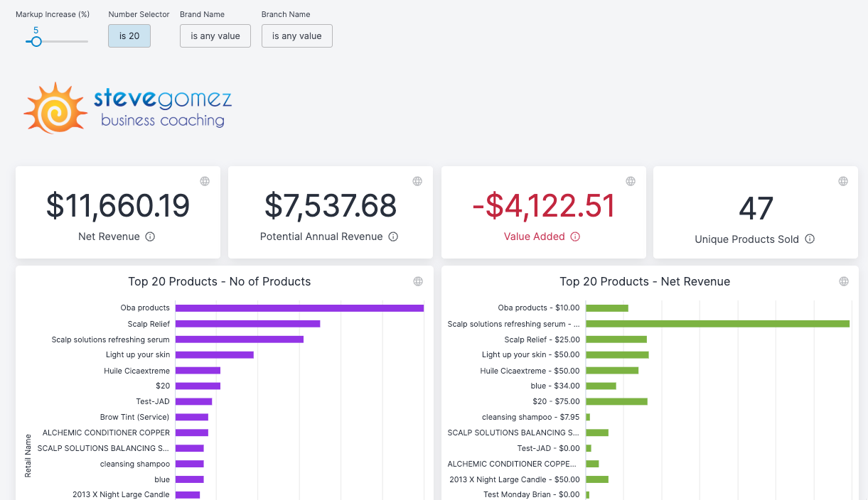The width and height of the screenshot is (868, 500).
Task: Open the Brand Name filter dropdown
Action: point(215,36)
